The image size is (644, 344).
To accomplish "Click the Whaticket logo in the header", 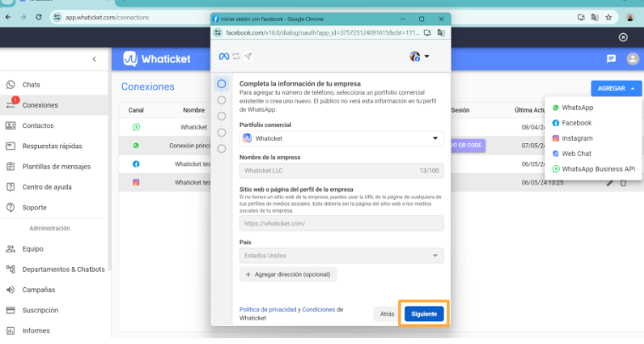I will [x=156, y=59].
